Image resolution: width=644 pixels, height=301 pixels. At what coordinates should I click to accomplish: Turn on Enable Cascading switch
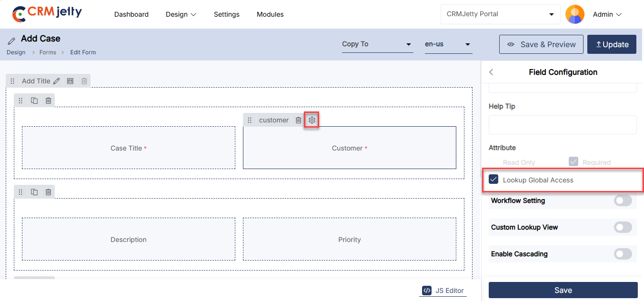(623, 254)
